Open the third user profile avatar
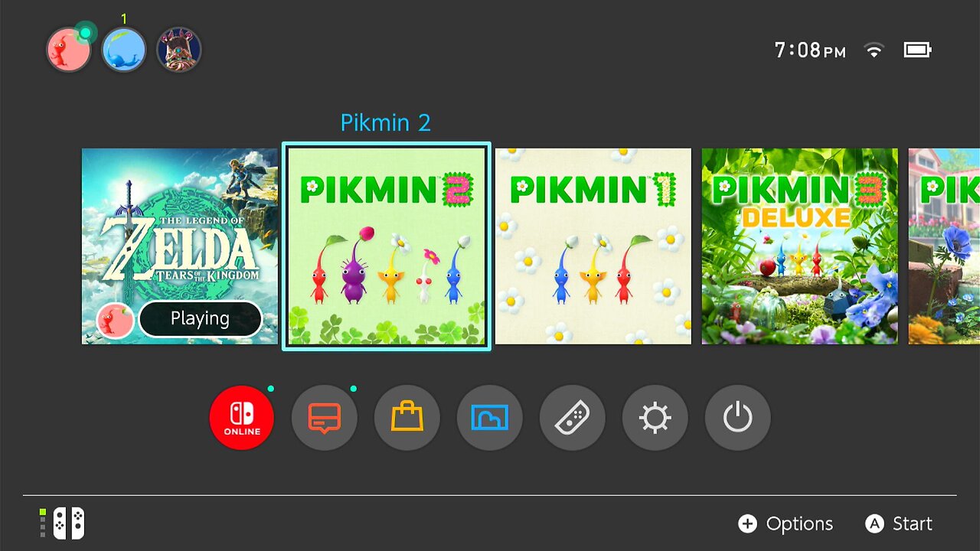Viewport: 980px width, 551px height. point(179,51)
